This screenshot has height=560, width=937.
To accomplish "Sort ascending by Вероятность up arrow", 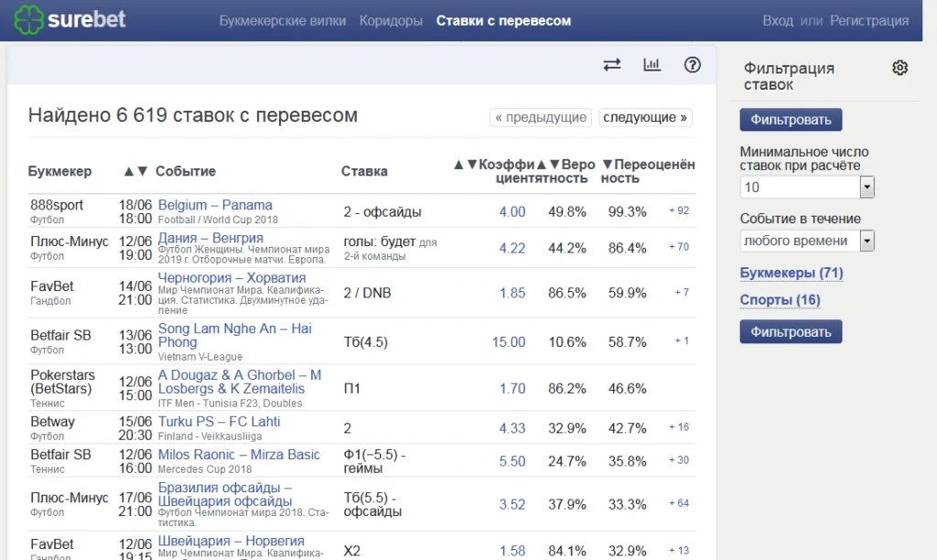I will tap(542, 165).
